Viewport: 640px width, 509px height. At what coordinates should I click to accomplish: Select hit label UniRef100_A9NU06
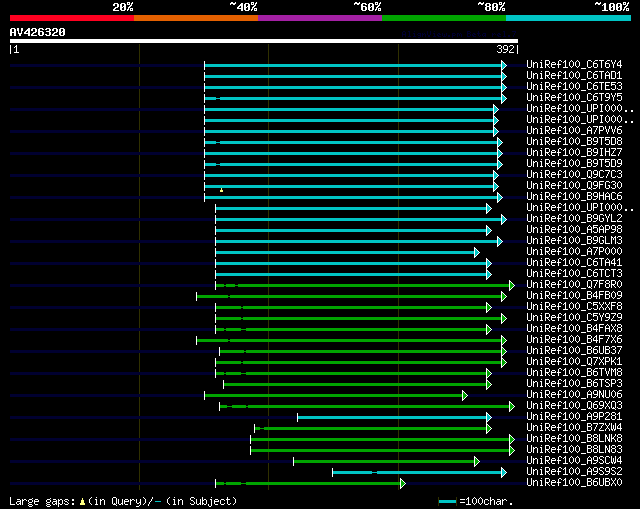click(574, 395)
